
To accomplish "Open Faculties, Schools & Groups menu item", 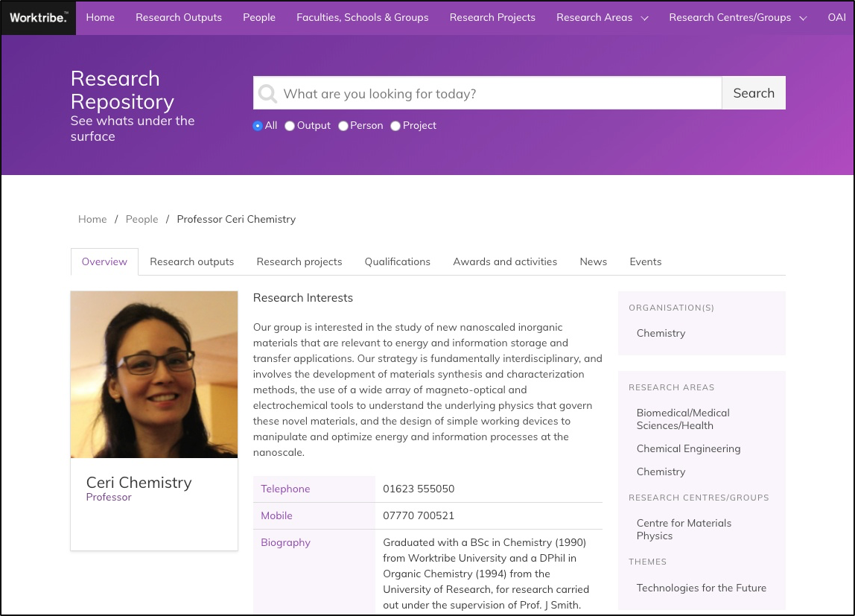I will point(363,17).
